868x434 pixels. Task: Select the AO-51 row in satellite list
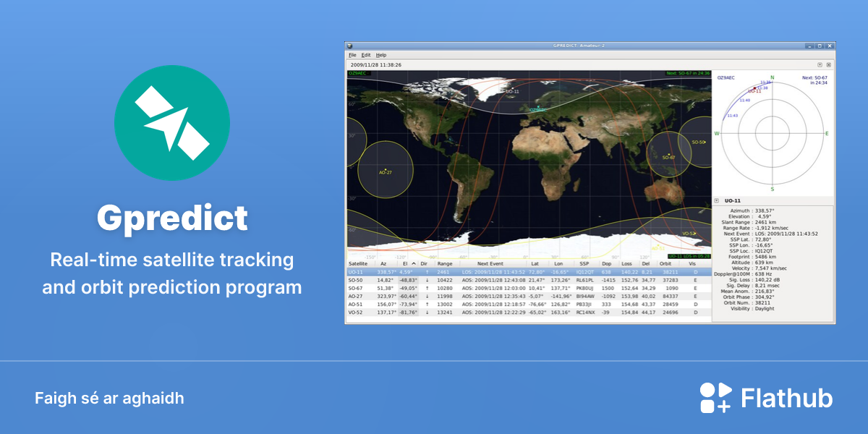tap(529, 305)
